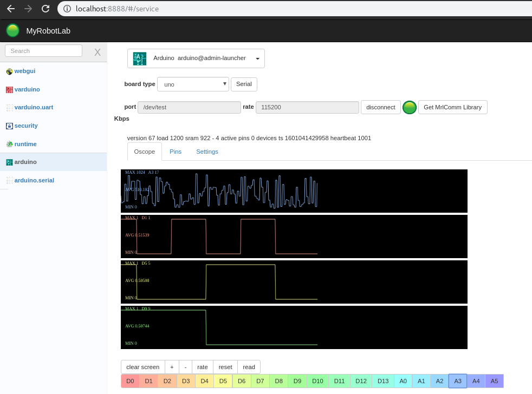Viewport: 532px width, 394px height.
Task: Click the MyRobotLab green status icon
Action: pos(13,30)
